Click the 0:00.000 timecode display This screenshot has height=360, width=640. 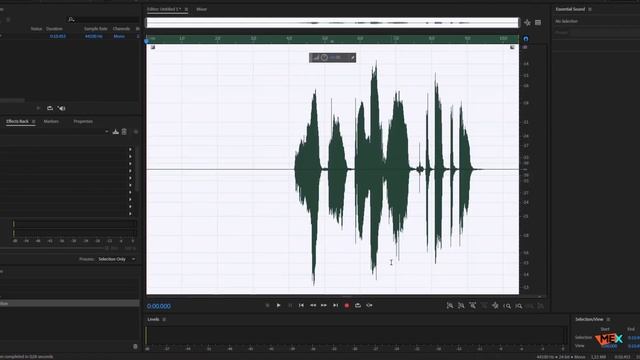click(159, 306)
